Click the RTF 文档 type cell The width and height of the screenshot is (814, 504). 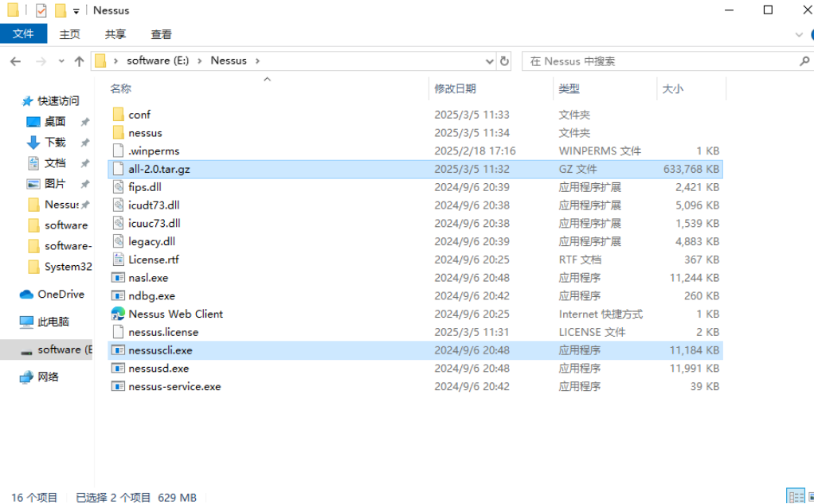(580, 260)
